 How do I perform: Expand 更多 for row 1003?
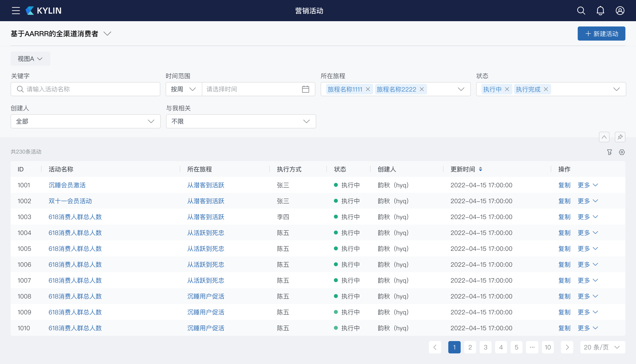point(588,217)
